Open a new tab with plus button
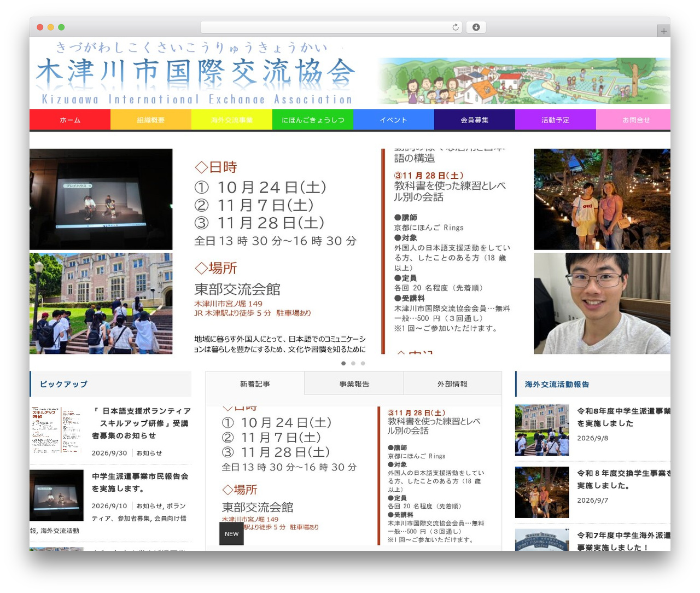The width and height of the screenshot is (700, 593). coord(664,31)
